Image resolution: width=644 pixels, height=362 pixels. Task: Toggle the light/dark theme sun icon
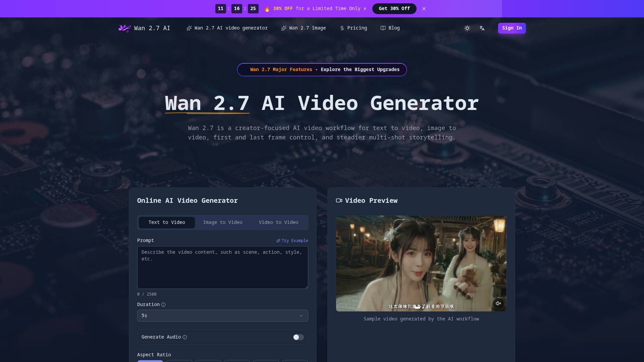(x=467, y=28)
